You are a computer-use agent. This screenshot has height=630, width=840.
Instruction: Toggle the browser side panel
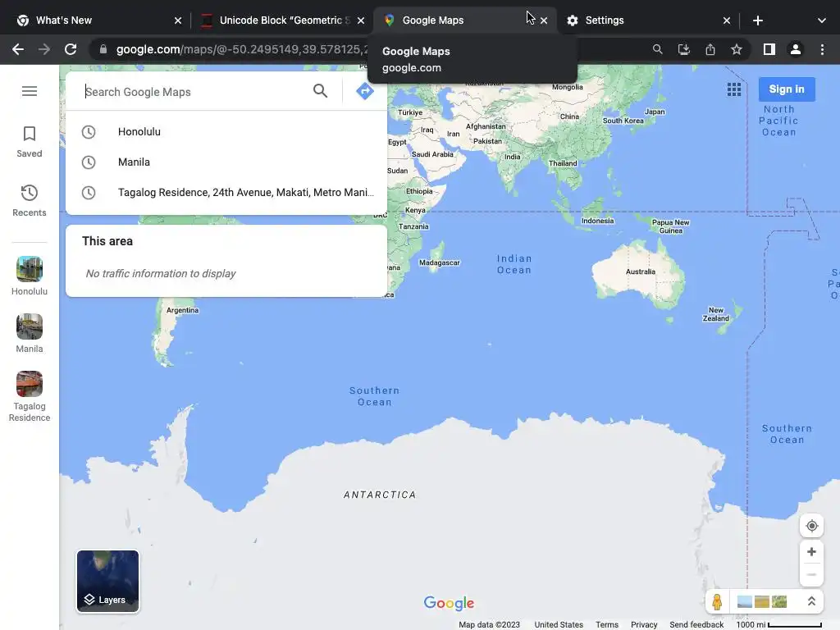point(769,49)
